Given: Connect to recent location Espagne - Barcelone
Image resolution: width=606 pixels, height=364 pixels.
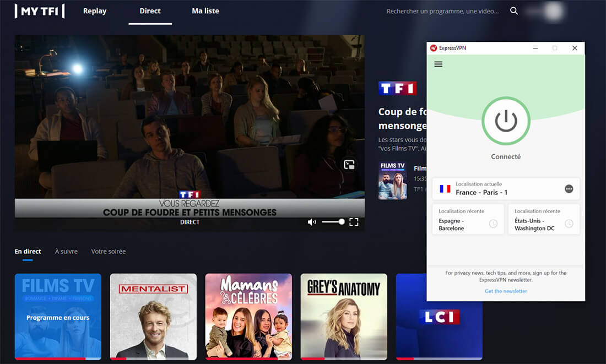Looking at the screenshot, I should coord(468,220).
